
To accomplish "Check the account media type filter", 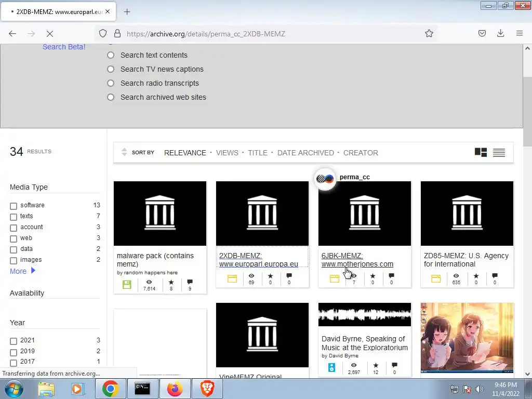I will [x=14, y=228].
